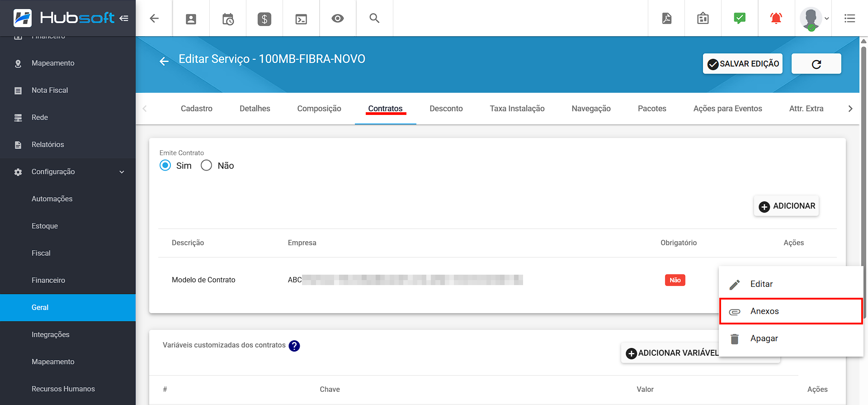Click the Mapeamento pin icon in sidebar
The image size is (868, 405).
(18, 64)
